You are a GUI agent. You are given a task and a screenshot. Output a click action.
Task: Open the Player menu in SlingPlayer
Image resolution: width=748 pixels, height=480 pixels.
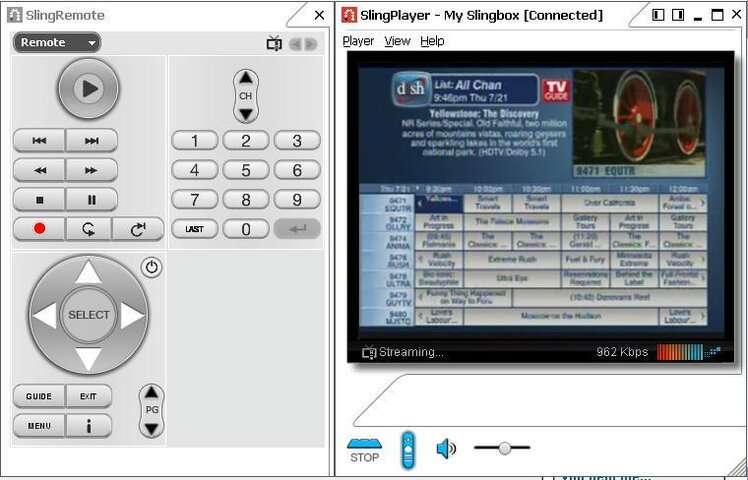pyautogui.click(x=358, y=42)
